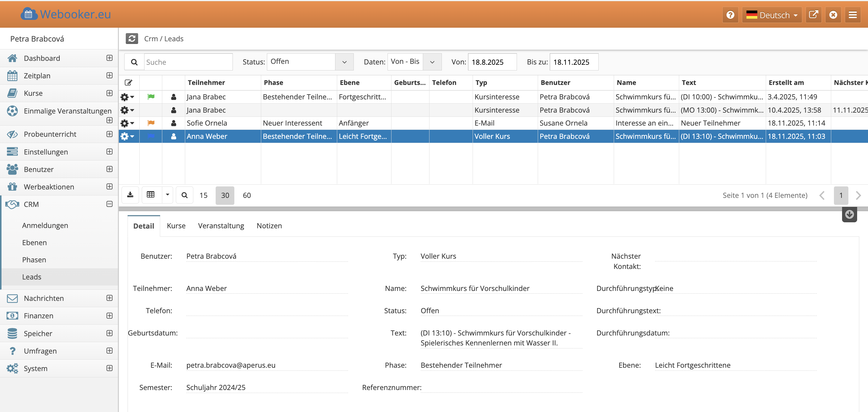Image resolution: width=868 pixels, height=412 pixels.
Task: Open gear dropdown for Sofie Ornela row
Action: tap(127, 123)
